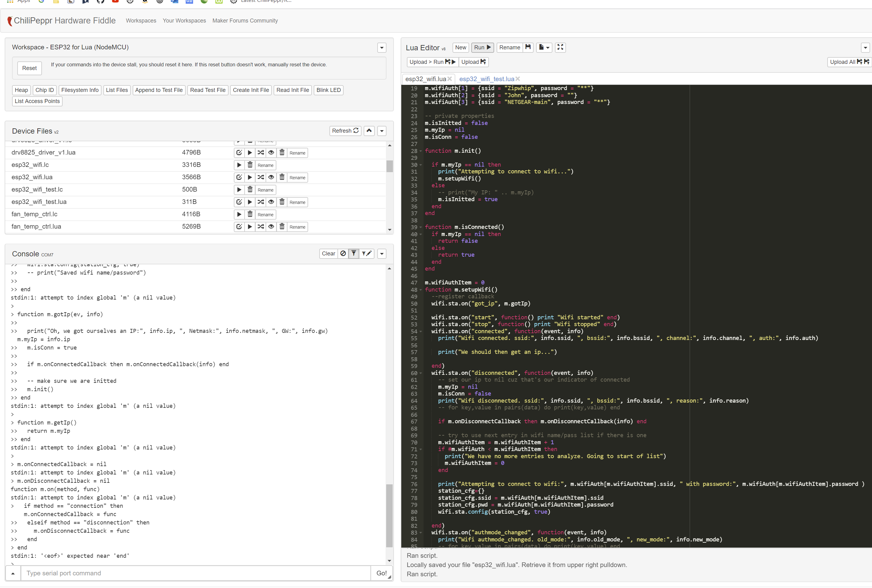Close the esp32_wifi_test.lua tab

[x=518, y=79]
